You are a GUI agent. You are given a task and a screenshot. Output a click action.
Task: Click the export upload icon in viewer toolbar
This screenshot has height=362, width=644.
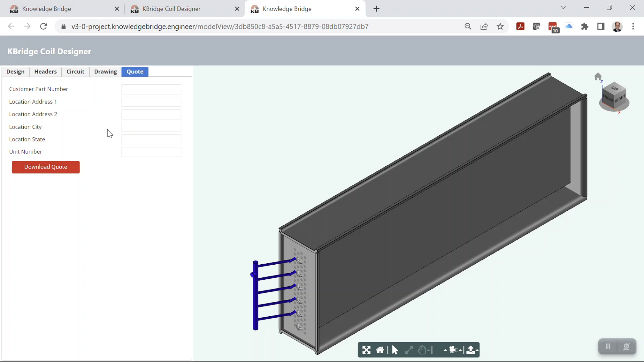471,350
